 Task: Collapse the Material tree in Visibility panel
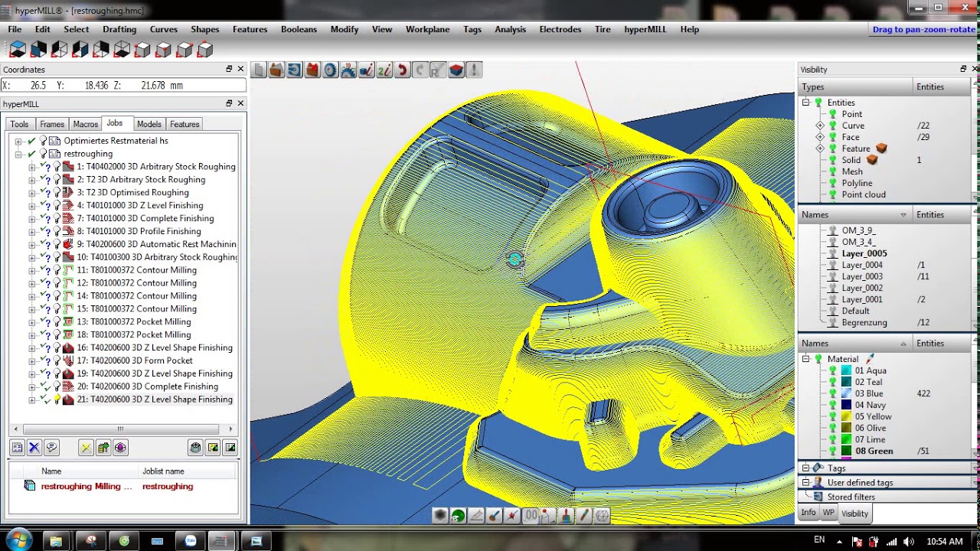pyautogui.click(x=805, y=359)
